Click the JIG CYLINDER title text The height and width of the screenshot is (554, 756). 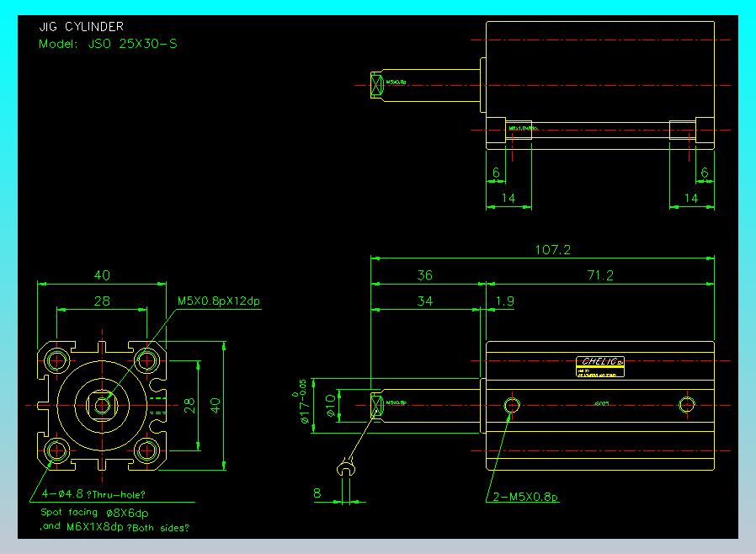pos(81,27)
